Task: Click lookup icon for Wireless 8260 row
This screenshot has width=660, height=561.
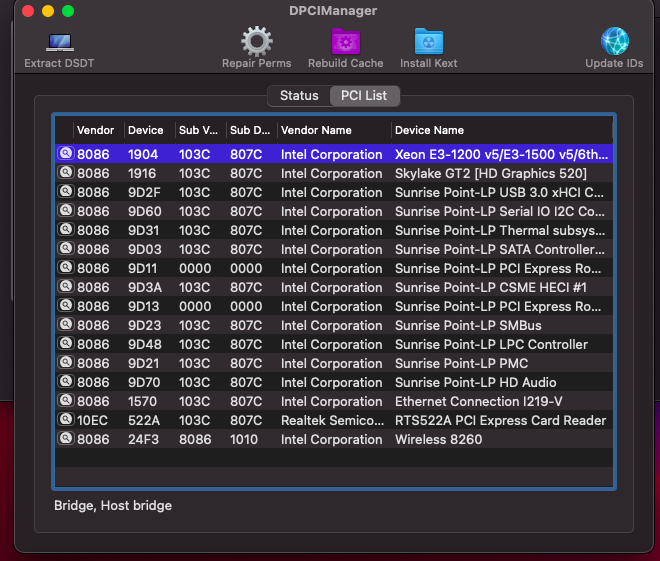Action: [x=66, y=438]
